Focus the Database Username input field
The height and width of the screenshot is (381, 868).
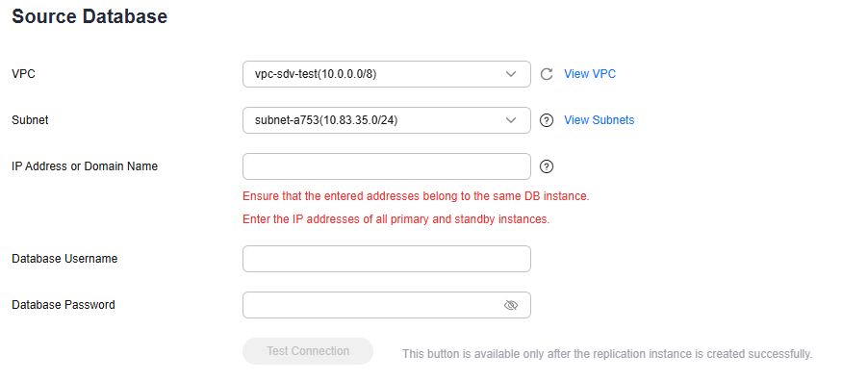click(387, 259)
